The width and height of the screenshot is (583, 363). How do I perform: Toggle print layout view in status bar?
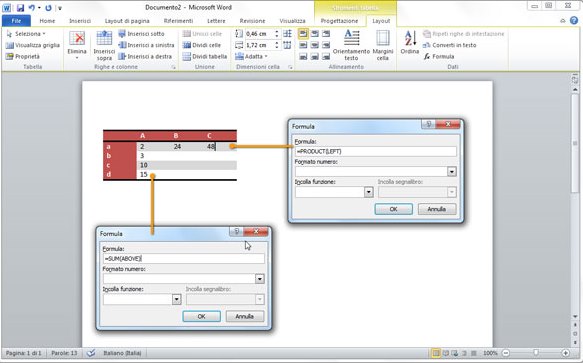[x=435, y=353]
